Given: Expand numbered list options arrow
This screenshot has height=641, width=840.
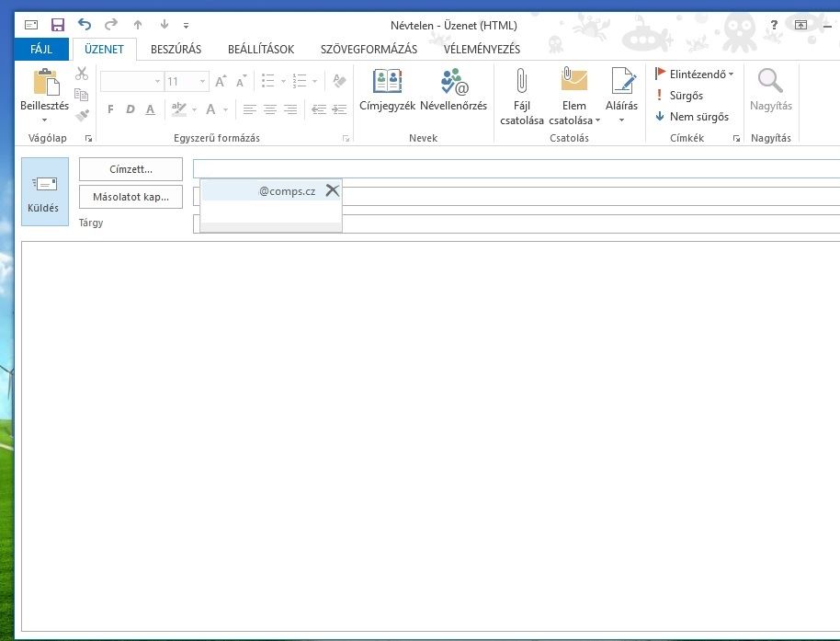Looking at the screenshot, I should click(314, 82).
